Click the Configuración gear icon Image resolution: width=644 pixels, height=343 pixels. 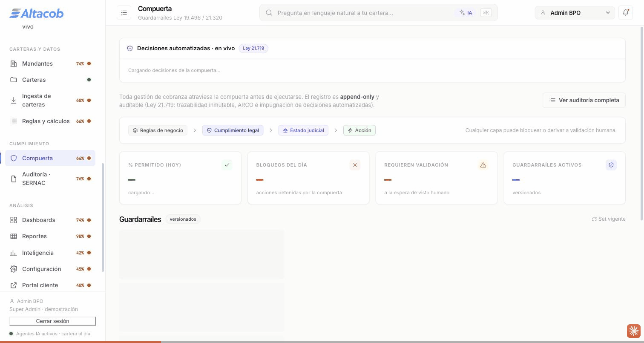[x=14, y=269]
